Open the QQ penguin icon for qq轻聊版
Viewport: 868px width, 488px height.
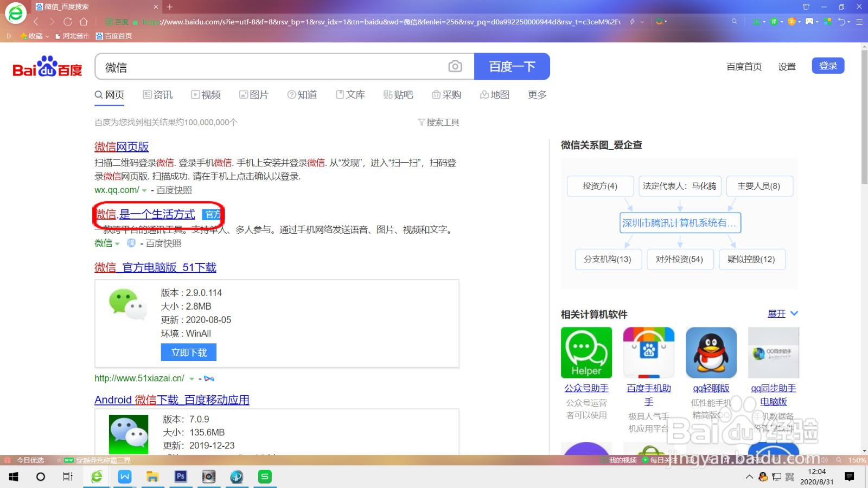click(711, 352)
